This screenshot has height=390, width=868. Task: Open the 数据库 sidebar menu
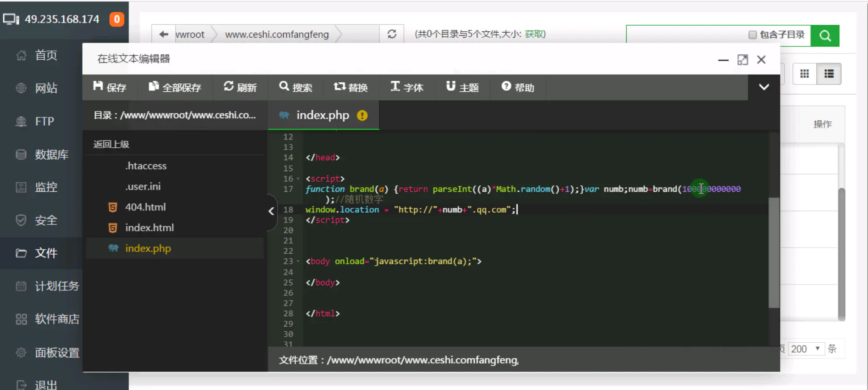51,155
